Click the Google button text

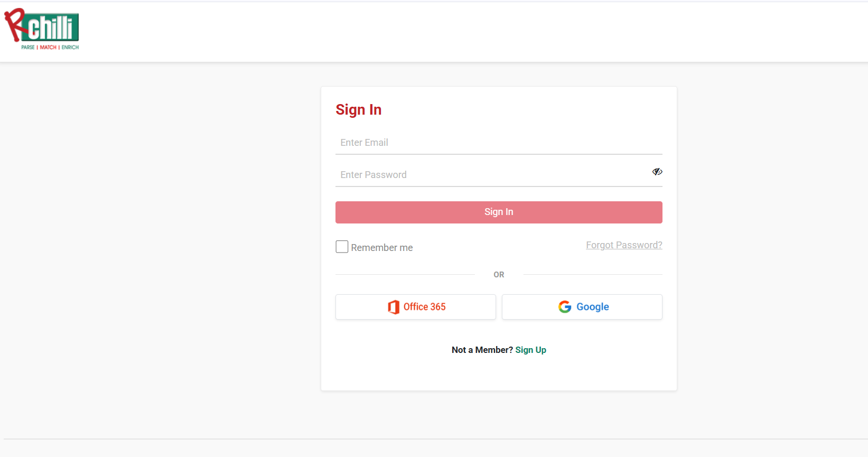point(593,307)
